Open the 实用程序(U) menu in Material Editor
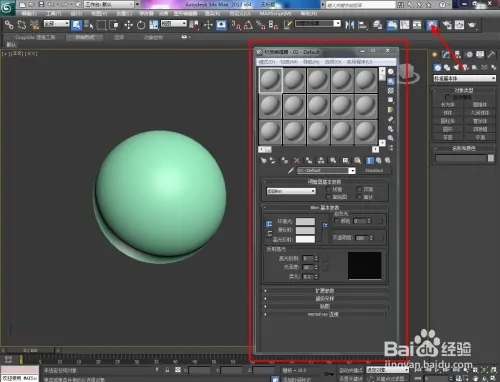 pos(359,62)
